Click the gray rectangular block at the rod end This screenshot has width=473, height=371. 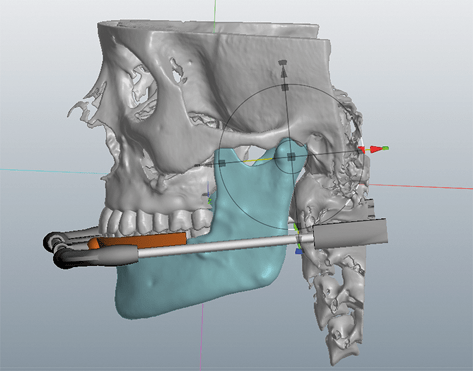click(351, 233)
